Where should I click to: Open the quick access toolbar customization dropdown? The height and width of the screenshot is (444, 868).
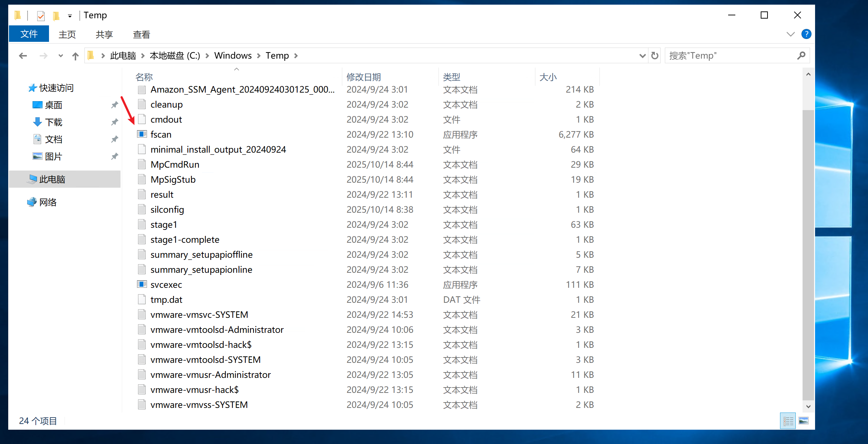point(70,16)
